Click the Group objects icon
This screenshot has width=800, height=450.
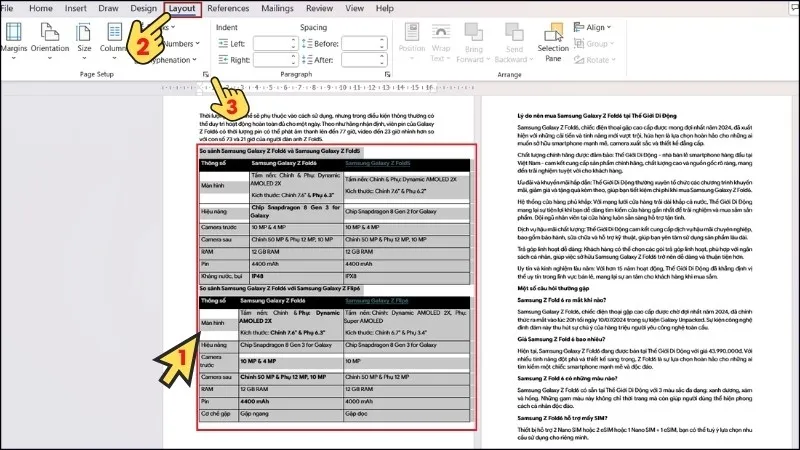click(x=579, y=43)
